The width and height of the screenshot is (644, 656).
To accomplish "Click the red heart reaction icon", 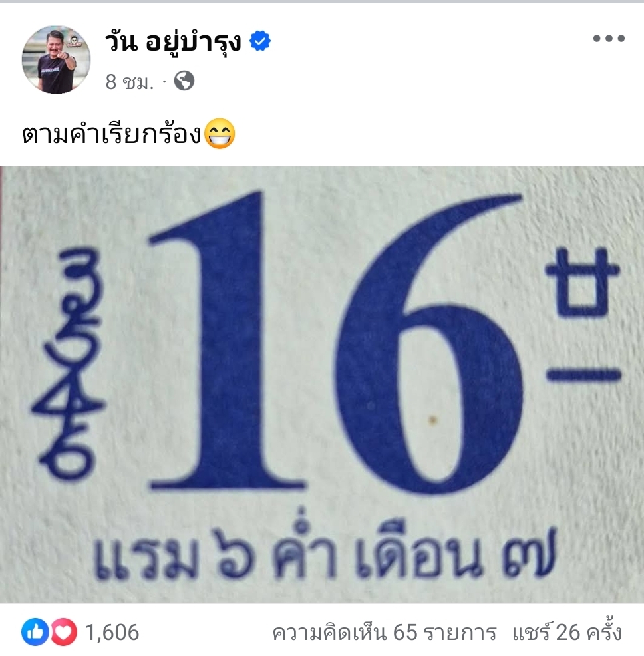I will [x=64, y=632].
